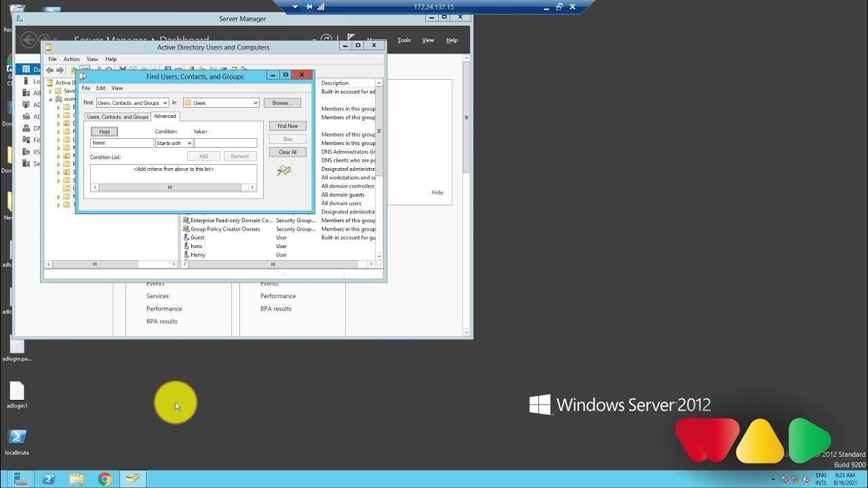The height and width of the screenshot is (488, 868).
Task: Click Server Manager refresh icon
Action: 326,39
